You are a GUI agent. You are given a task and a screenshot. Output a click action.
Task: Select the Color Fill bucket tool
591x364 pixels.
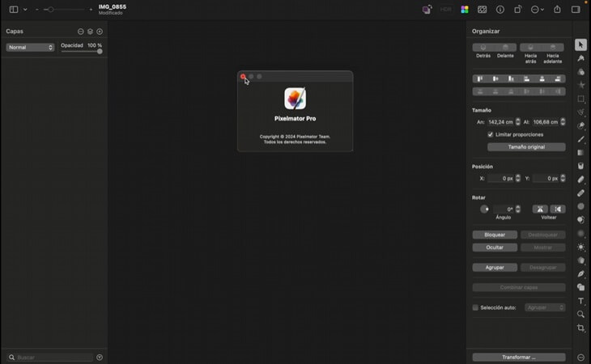pyautogui.click(x=580, y=166)
